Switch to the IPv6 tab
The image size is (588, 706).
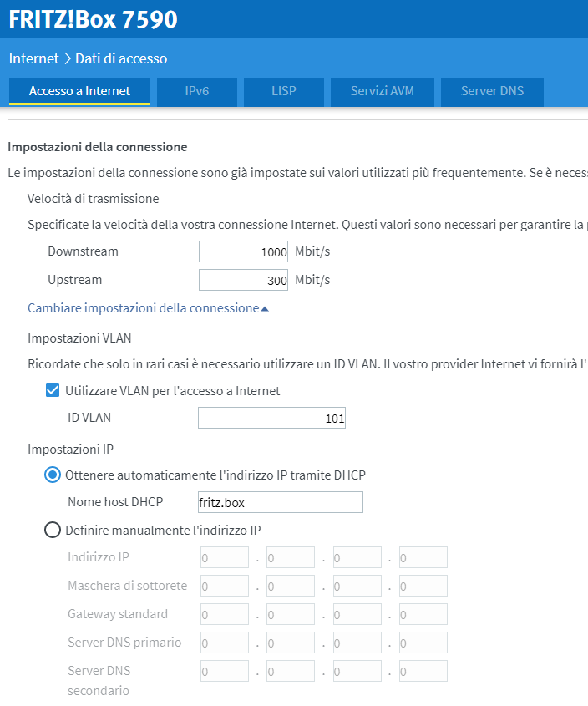pos(196,91)
